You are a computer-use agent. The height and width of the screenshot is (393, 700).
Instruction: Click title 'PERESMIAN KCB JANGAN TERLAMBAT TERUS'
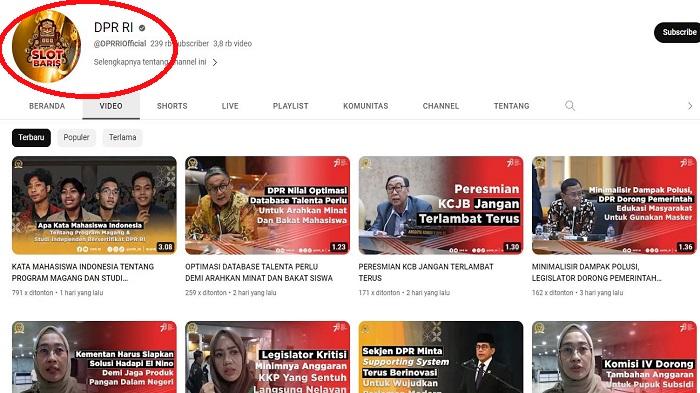coord(426,272)
